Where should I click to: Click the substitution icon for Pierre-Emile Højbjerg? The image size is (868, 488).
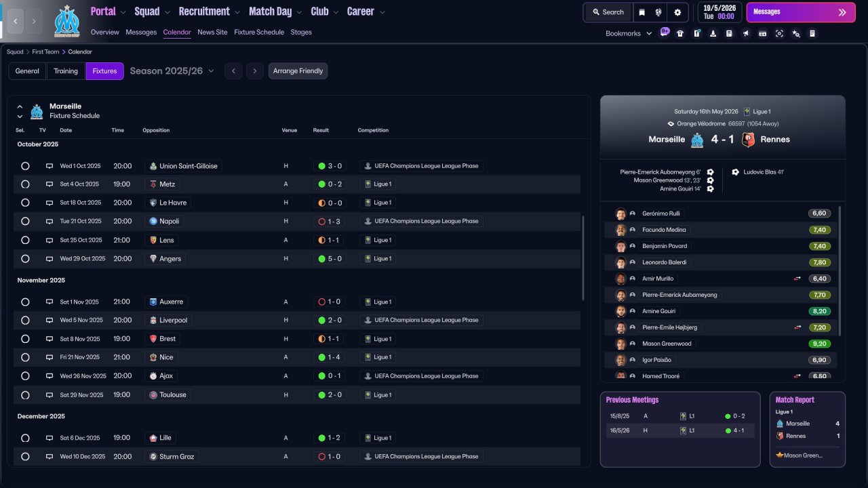click(798, 327)
